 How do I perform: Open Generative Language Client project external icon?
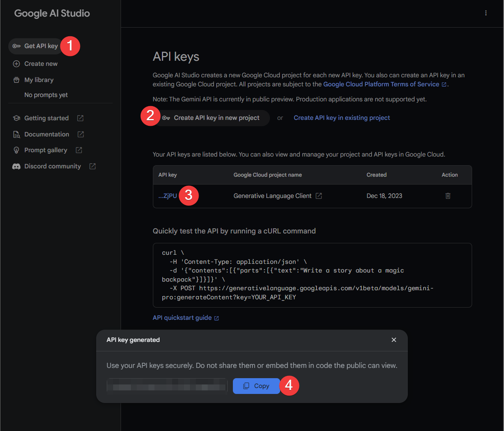(x=319, y=196)
